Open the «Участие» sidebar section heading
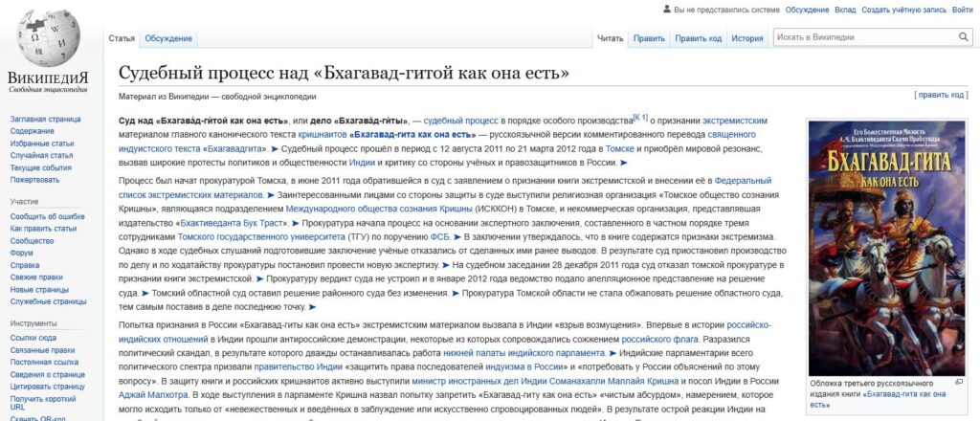This screenshot has width=980, height=421. tap(24, 202)
